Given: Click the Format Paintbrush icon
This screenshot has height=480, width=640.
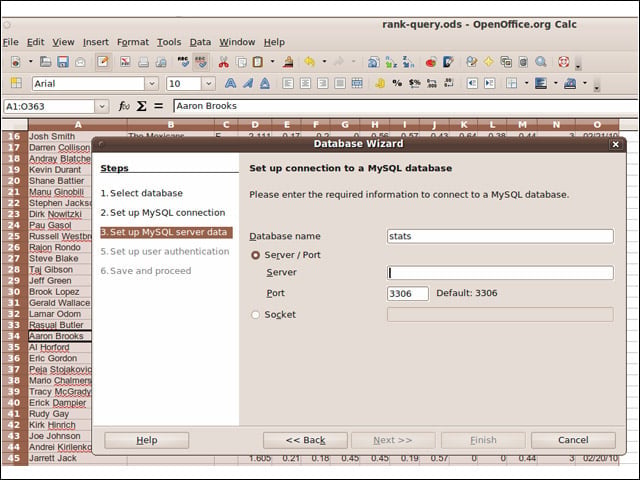Looking at the screenshot, I should (288, 62).
